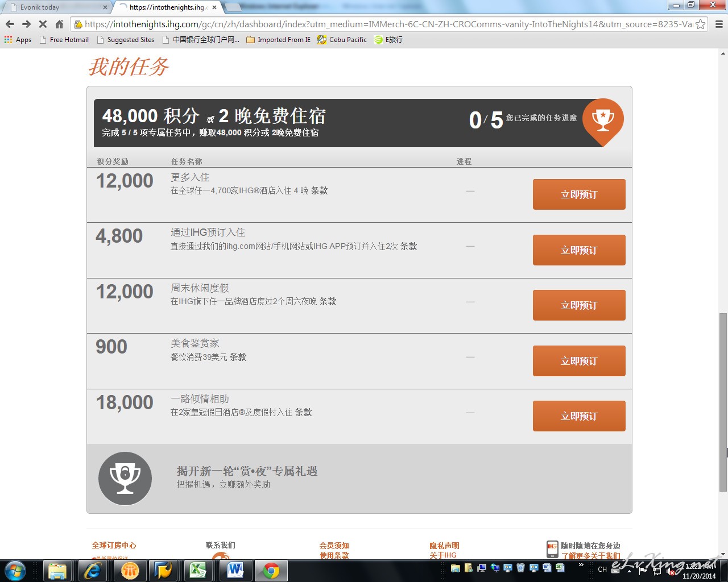Open the Windows Start menu
Screen dimensions: 728x582
[x=15, y=570]
